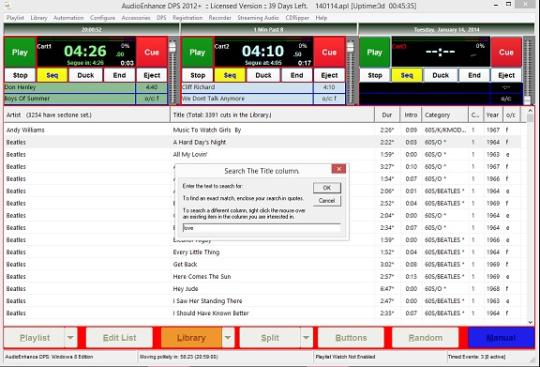
Task: Open the CDRipper menu
Action: point(297,18)
